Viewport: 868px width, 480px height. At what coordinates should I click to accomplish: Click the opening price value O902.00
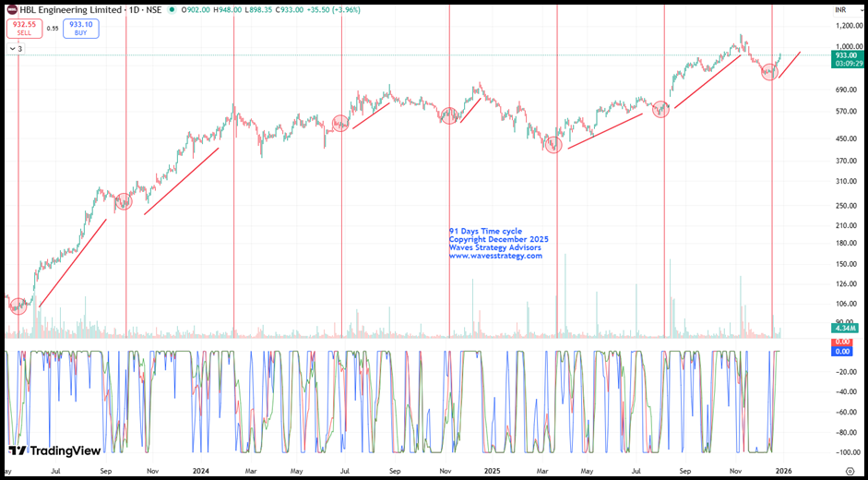[197, 10]
